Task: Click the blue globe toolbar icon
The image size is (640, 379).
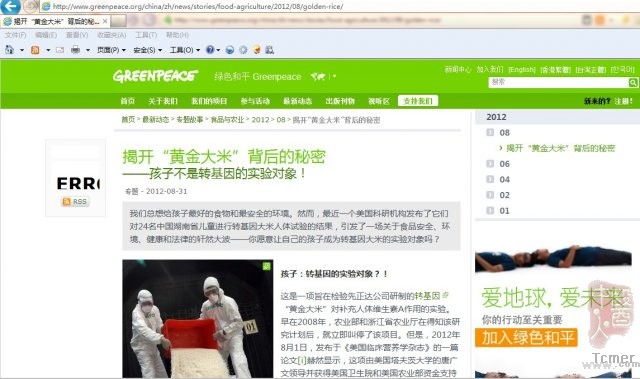Action: tap(230, 50)
